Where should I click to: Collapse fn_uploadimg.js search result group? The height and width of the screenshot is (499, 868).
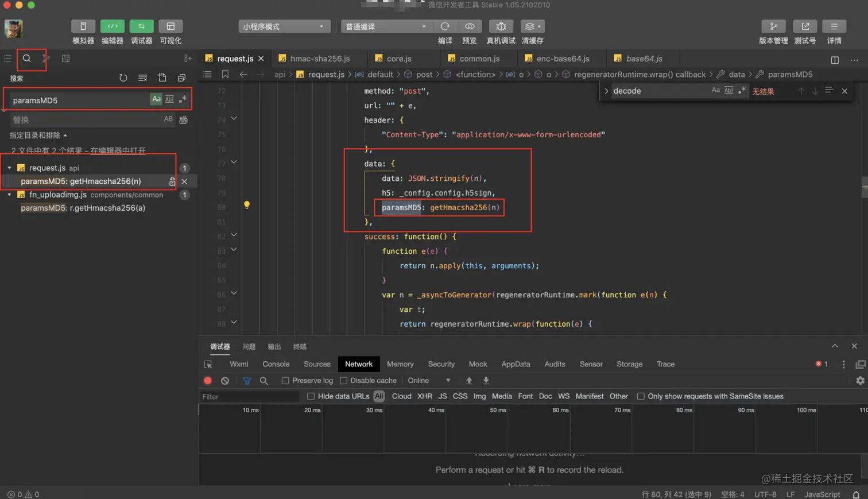click(9, 195)
